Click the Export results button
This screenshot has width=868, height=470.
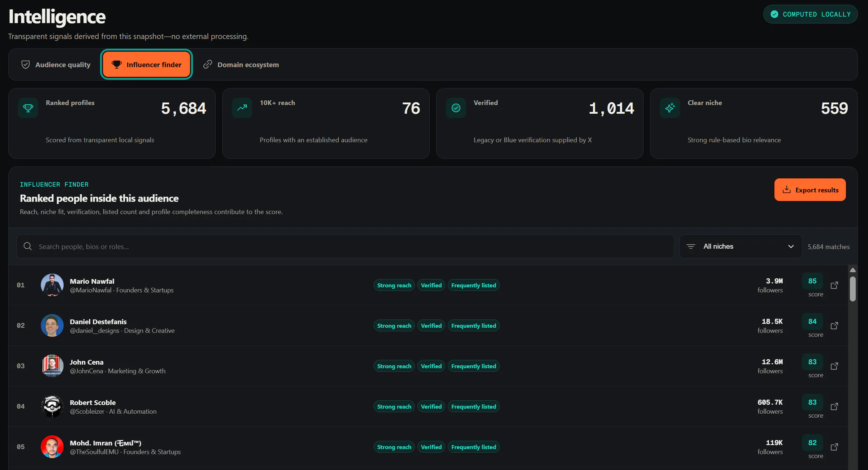point(810,190)
